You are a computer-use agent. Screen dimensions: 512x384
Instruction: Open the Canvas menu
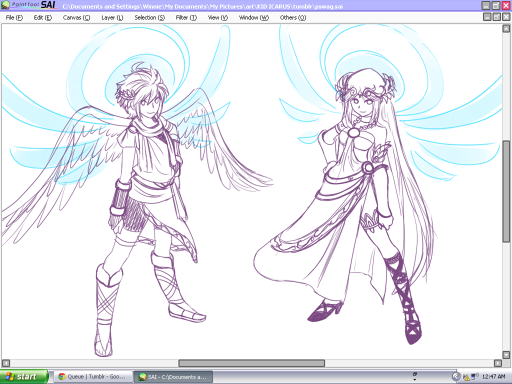tap(76, 18)
